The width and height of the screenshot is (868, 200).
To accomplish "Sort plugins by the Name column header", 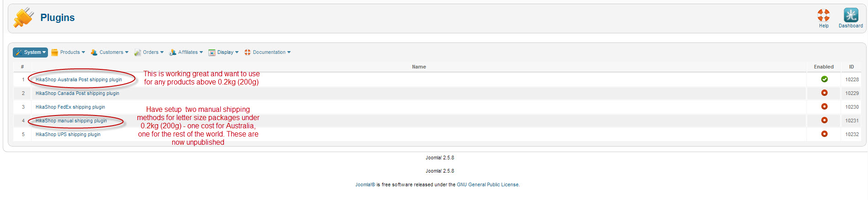I will point(418,67).
